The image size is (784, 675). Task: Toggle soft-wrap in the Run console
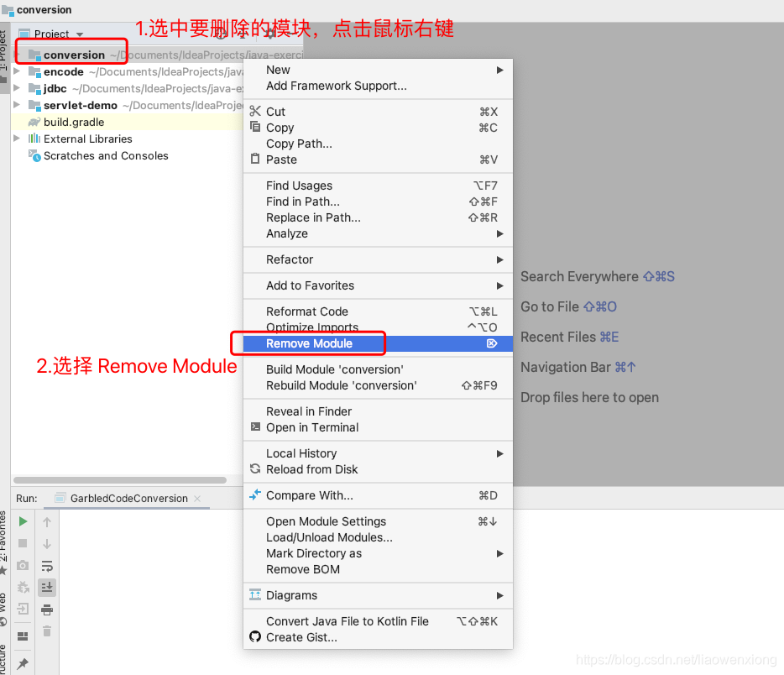click(x=47, y=566)
